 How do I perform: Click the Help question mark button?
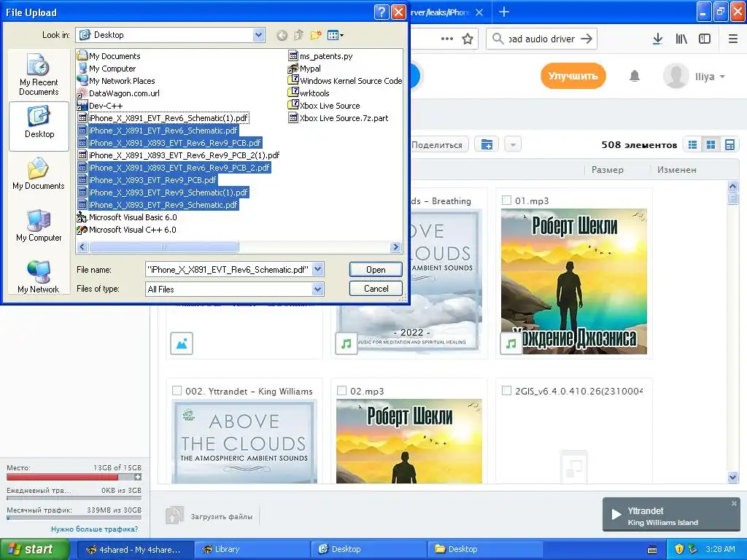pos(382,12)
